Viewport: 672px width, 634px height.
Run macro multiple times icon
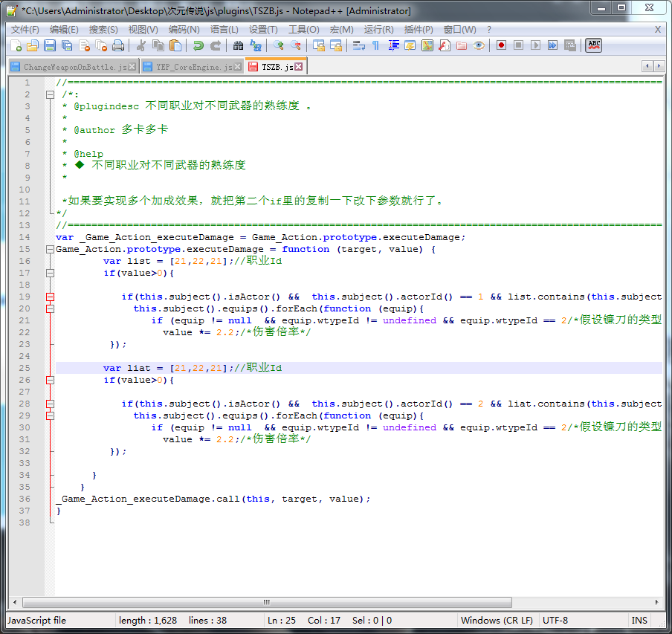pos(552,45)
